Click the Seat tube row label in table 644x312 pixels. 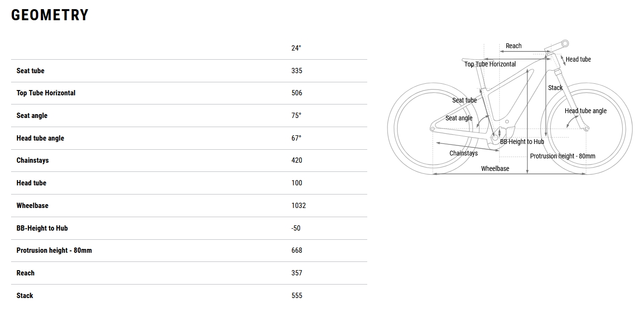[30, 71]
